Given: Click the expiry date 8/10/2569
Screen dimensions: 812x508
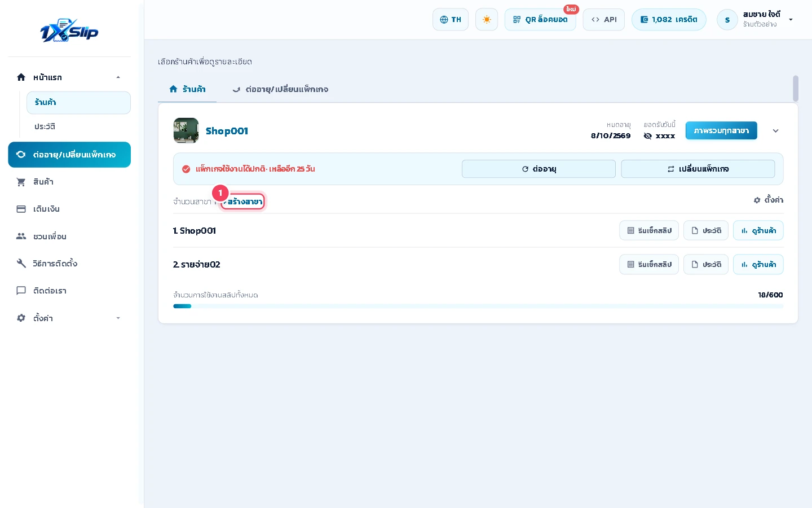Looking at the screenshot, I should (611, 136).
